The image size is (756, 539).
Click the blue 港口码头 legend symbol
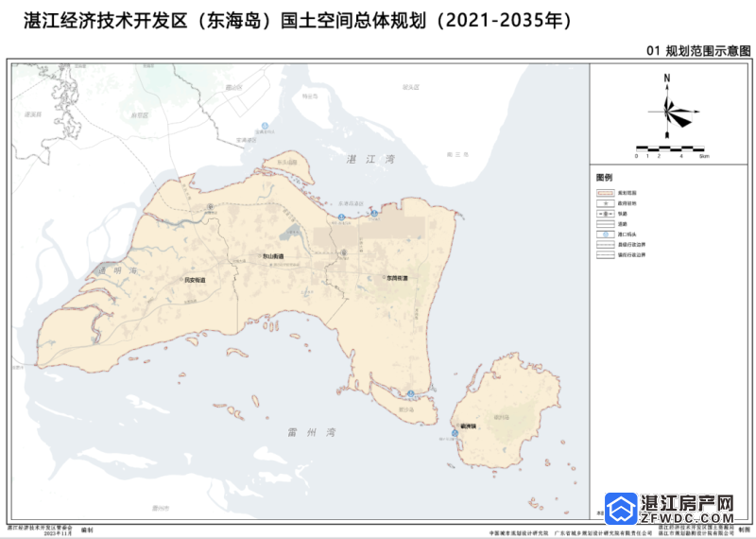point(605,234)
